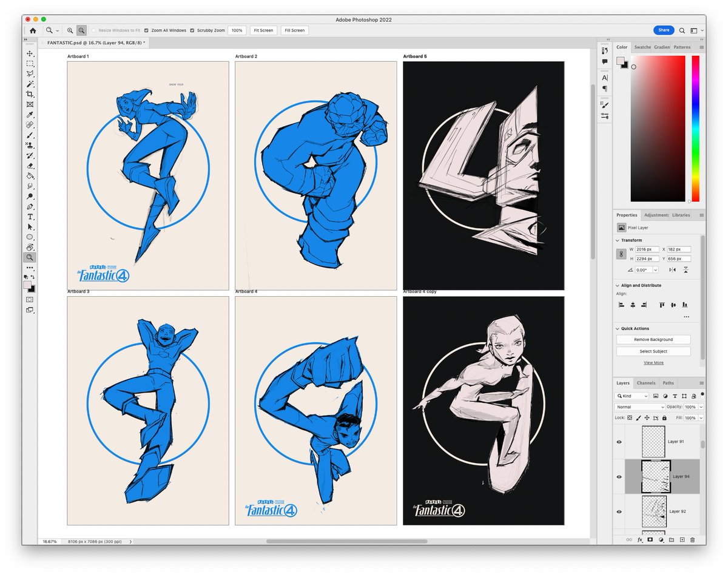Switch to the Gradients tab
Screen dimensions: 728x574
(662, 47)
